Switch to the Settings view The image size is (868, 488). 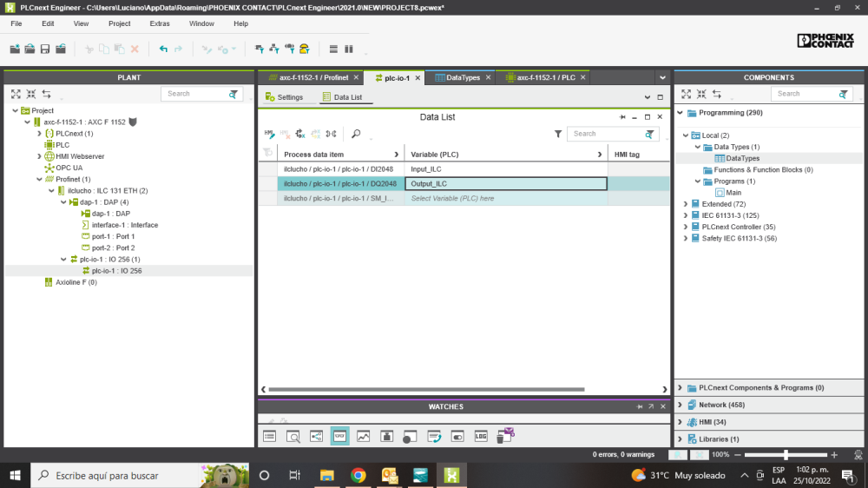(285, 97)
